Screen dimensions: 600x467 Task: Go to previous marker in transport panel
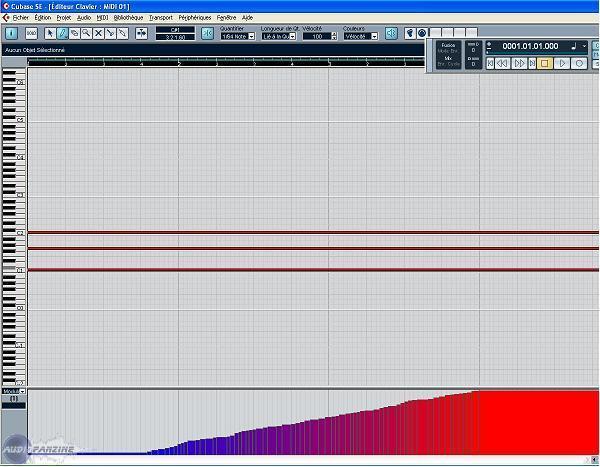click(x=491, y=64)
